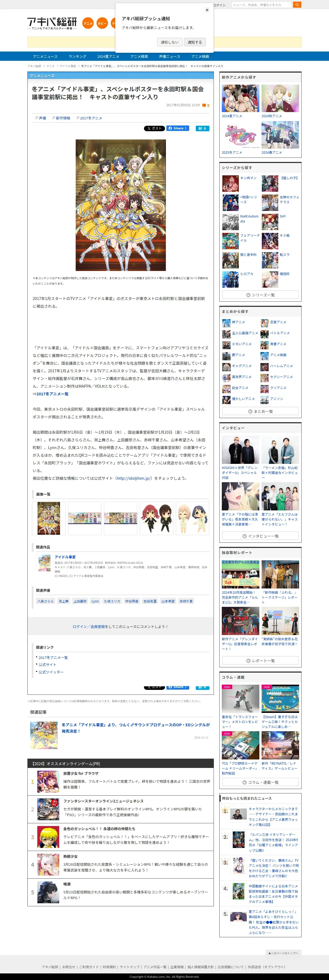Open the アニメ映画 menu item
This screenshot has width=329, height=980.
click(x=200, y=56)
